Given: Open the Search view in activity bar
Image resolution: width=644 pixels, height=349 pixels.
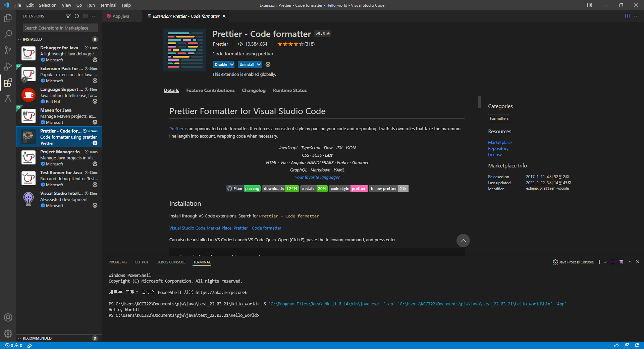Looking at the screenshot, I should [8, 34].
